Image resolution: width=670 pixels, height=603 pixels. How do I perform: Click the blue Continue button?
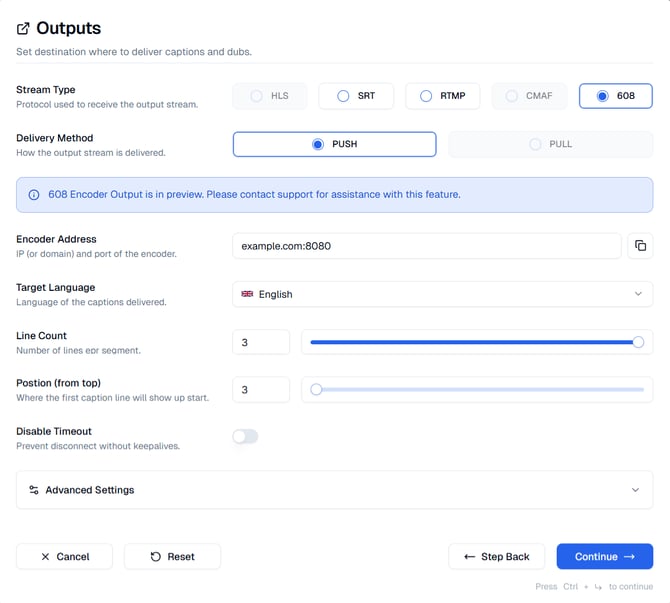coord(604,557)
